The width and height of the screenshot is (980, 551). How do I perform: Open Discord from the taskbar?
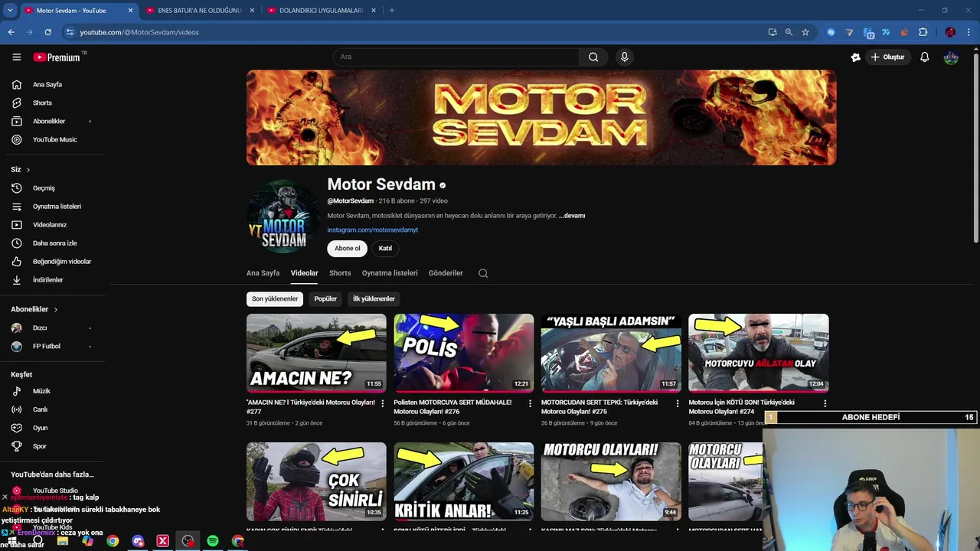pos(138,541)
